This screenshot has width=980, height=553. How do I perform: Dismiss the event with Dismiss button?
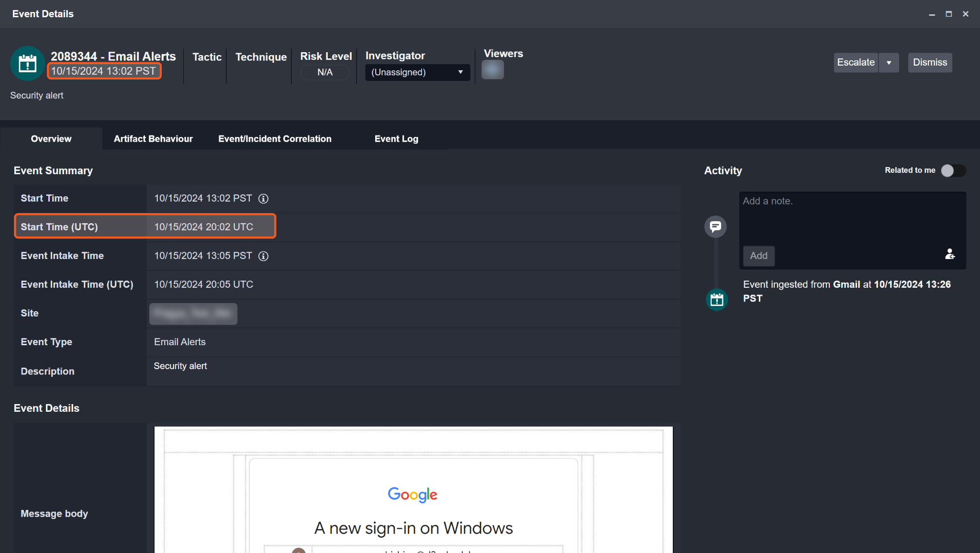click(930, 63)
